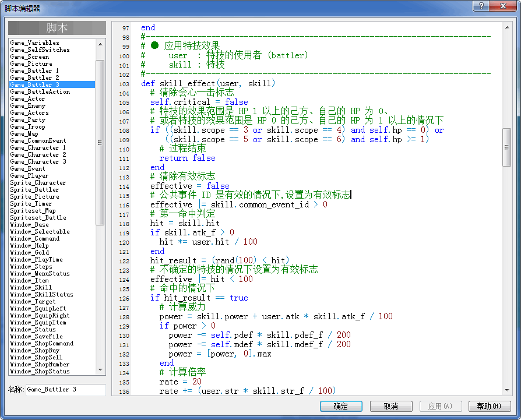Screen dimensions: 521x420
Task: Select Game_Variables in script list
Action: 34,43
